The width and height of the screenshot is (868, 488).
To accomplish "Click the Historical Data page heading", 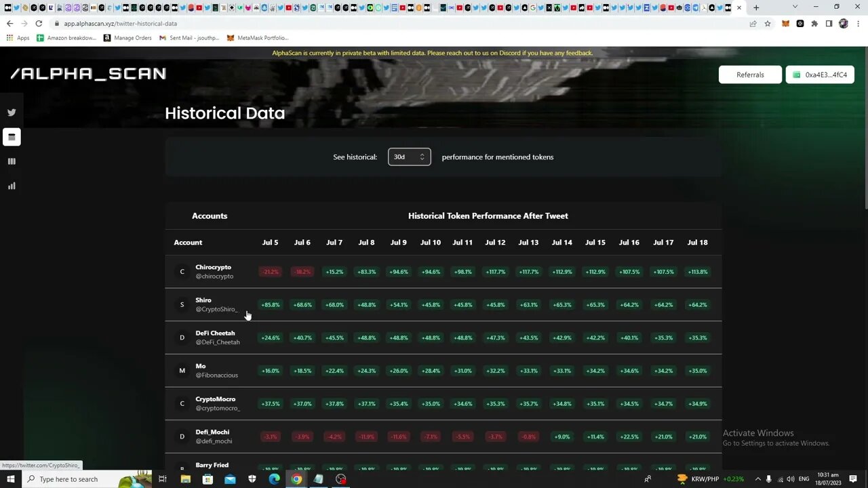I will tap(224, 113).
